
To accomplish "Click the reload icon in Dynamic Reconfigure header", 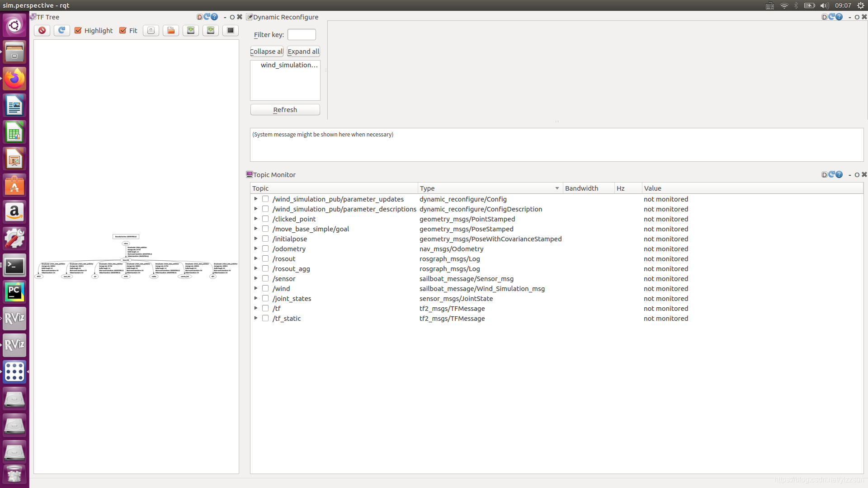I will 831,17.
